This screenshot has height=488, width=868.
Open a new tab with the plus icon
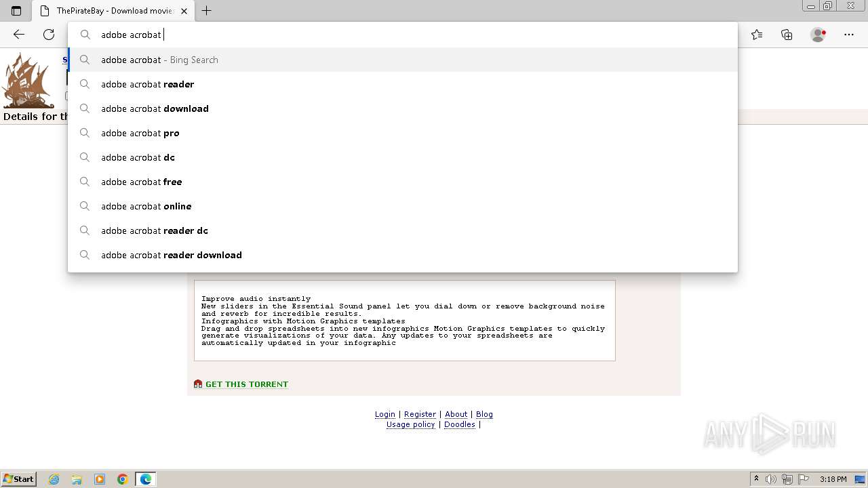(x=207, y=11)
